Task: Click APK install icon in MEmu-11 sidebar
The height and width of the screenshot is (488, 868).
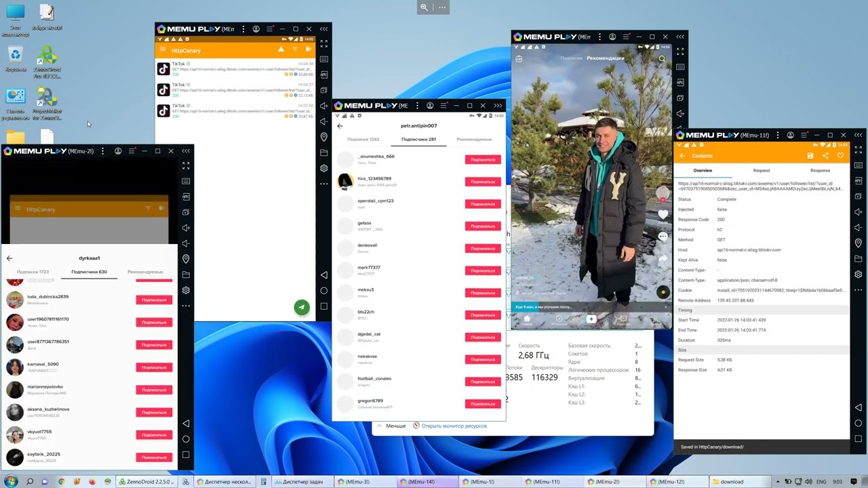Action: point(858,182)
